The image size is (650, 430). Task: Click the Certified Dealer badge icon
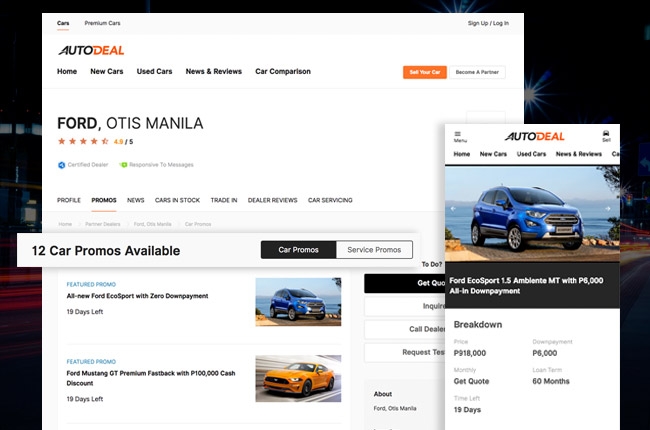click(x=61, y=165)
